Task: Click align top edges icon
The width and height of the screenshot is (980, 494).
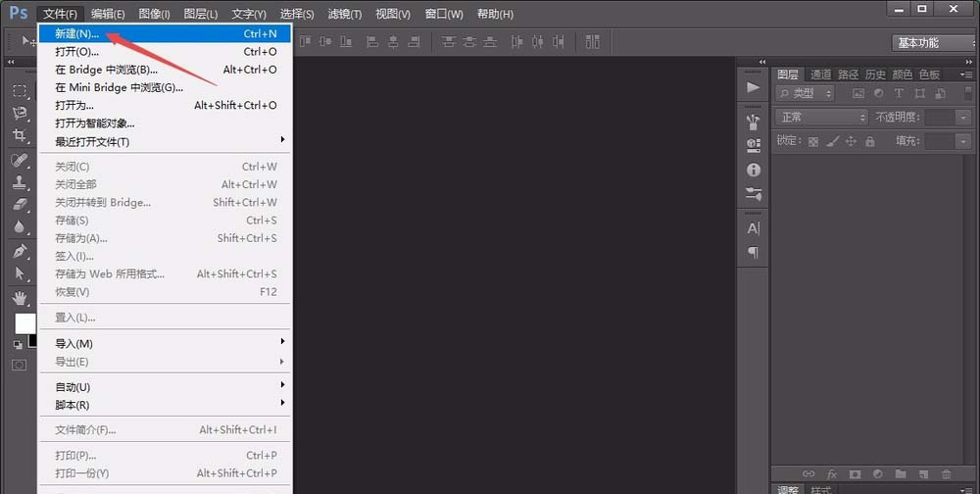Action: (303, 42)
